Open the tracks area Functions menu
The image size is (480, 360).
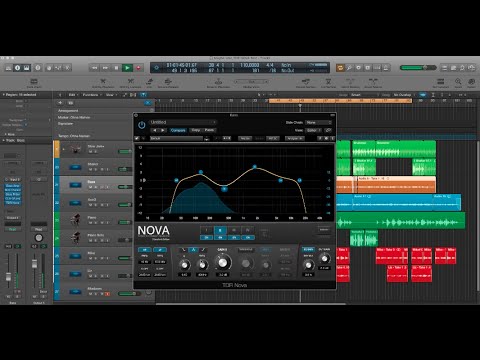(91, 95)
